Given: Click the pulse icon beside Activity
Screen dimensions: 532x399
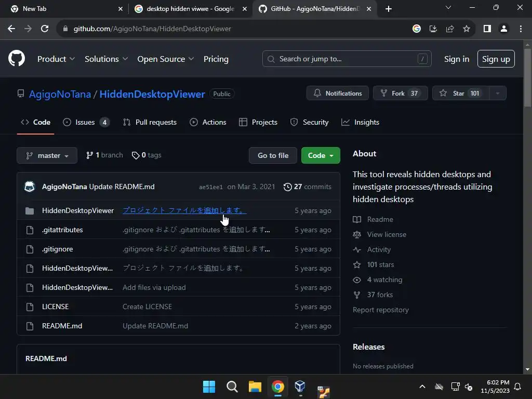Looking at the screenshot, I should coord(357,250).
